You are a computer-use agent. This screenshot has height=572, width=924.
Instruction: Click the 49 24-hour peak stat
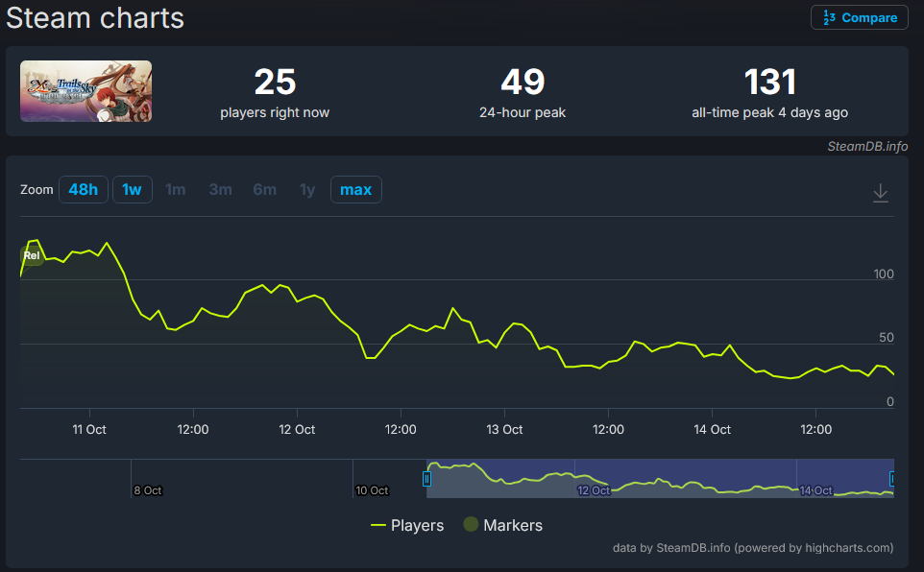click(523, 92)
